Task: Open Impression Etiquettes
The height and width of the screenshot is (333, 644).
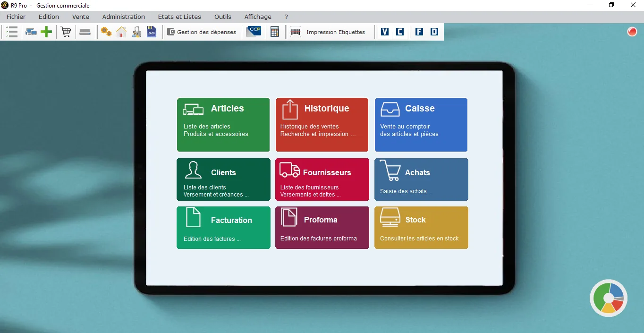Action: coord(336,32)
